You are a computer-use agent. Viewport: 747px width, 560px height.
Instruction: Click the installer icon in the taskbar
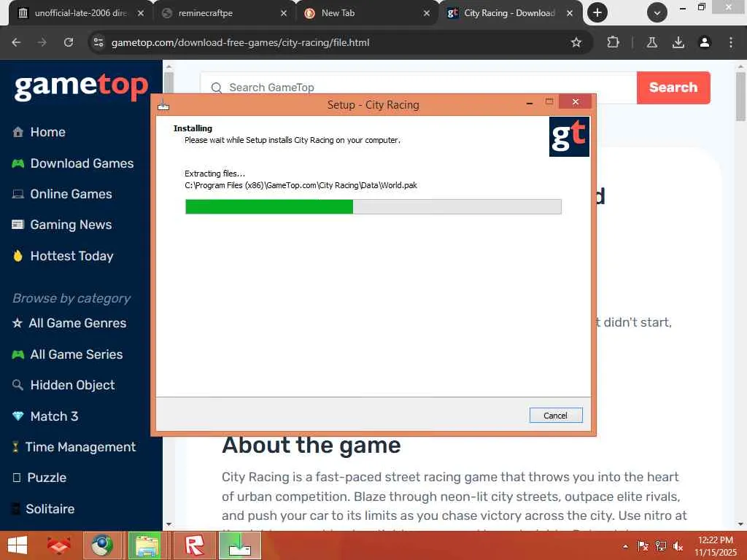[239, 545]
